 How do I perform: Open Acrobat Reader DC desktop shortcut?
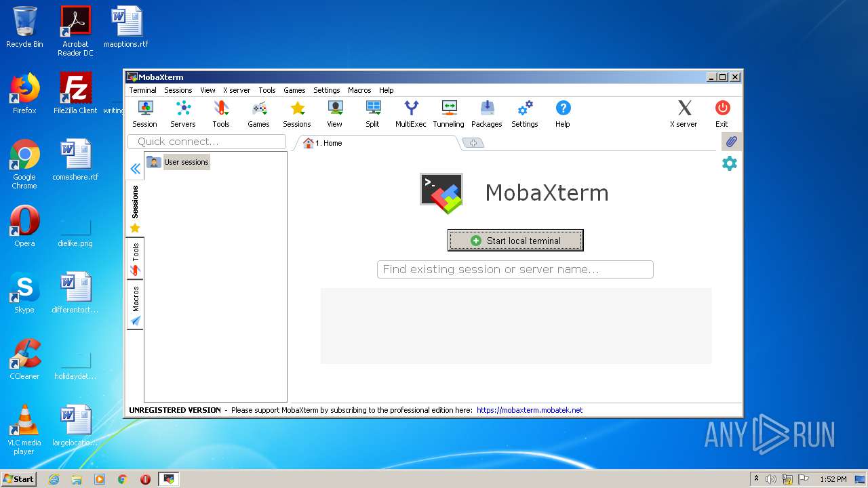(x=75, y=31)
